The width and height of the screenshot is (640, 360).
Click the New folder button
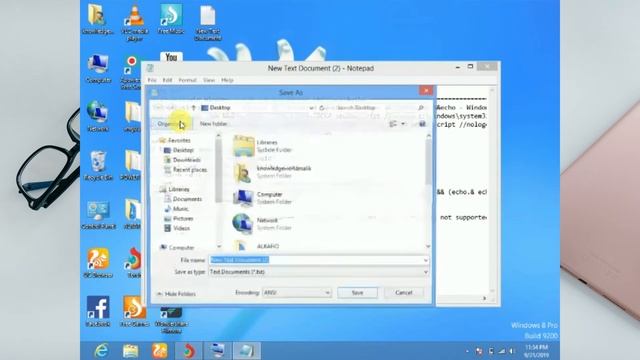[x=213, y=124]
